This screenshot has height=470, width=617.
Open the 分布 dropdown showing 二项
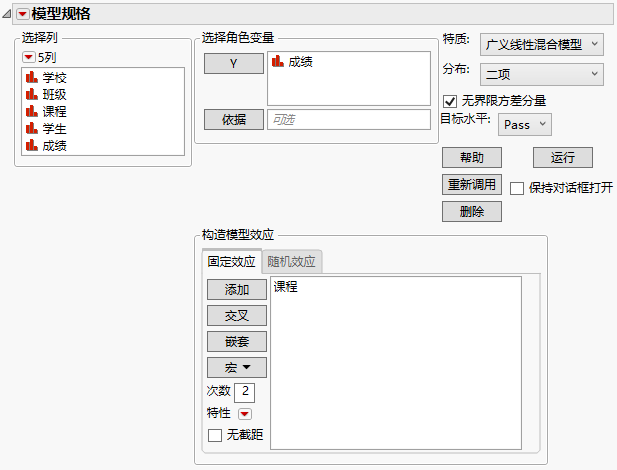tap(541, 74)
